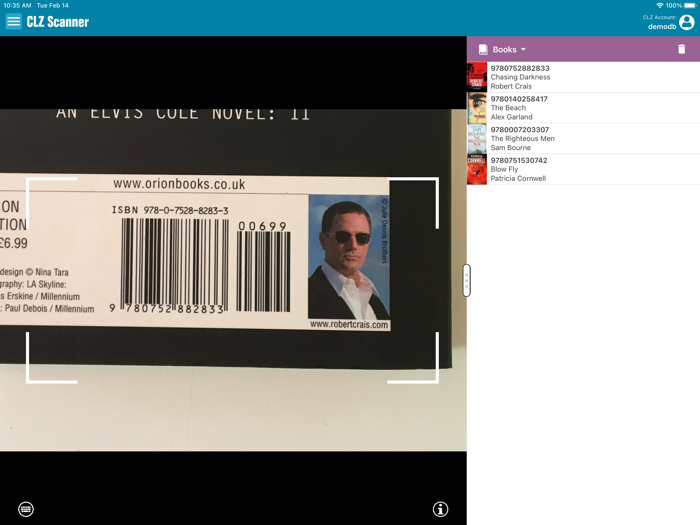The height and width of the screenshot is (525, 700).
Task: Tap the 10:35 AM clock in status bar
Action: [17, 5]
